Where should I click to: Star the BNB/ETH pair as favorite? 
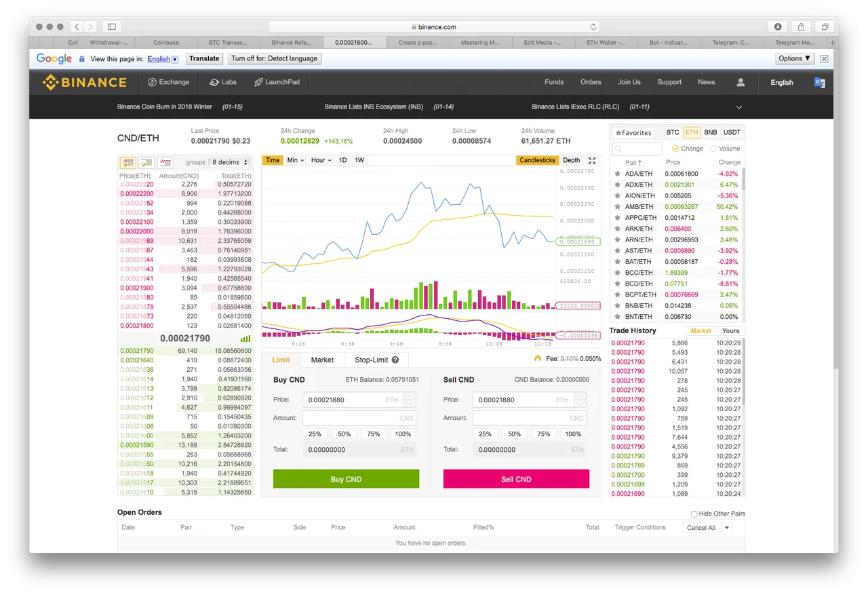pos(617,306)
